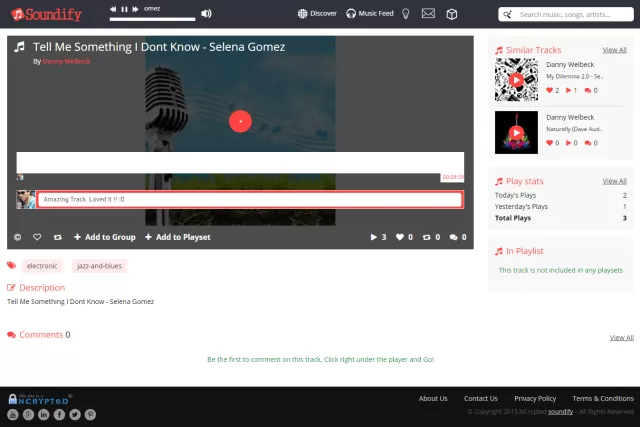The image size is (640, 427).
Task: Select the jazz-and-blues tag
Action: pos(99,266)
